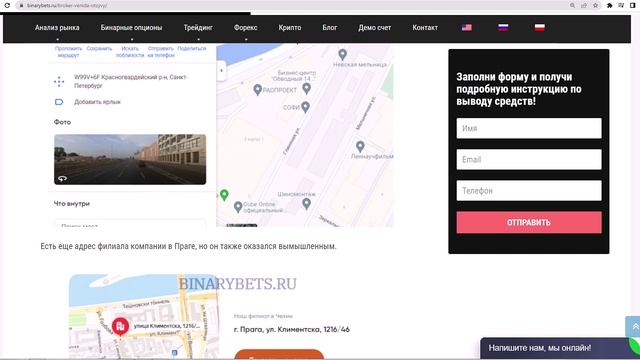
Task: Click the Телефон input field
Action: pos(529,191)
